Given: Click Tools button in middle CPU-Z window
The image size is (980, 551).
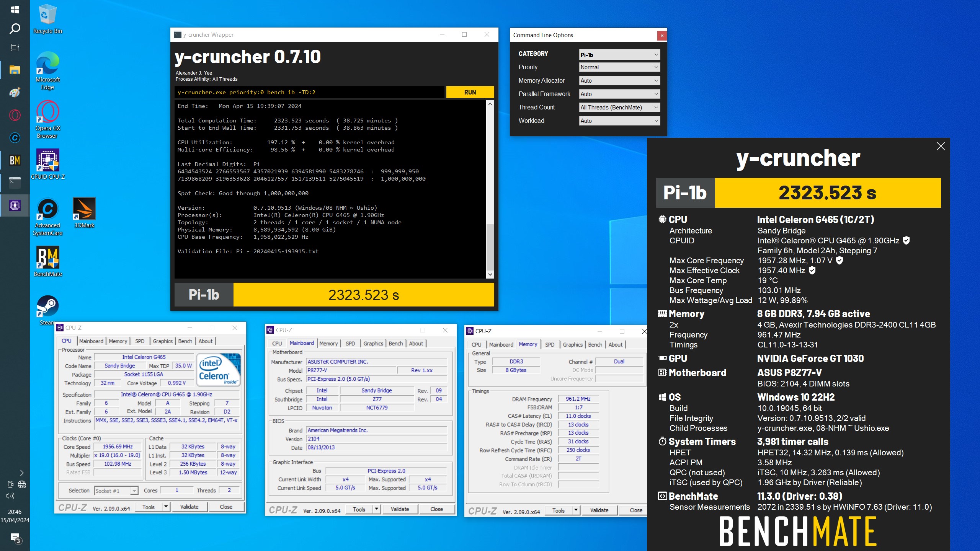Looking at the screenshot, I should 359,509.
